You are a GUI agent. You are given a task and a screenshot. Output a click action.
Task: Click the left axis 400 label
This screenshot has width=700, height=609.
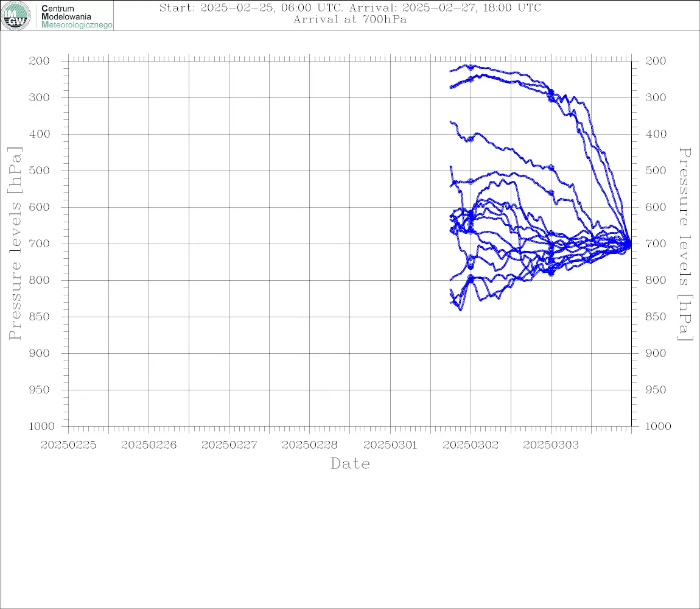coord(40,134)
